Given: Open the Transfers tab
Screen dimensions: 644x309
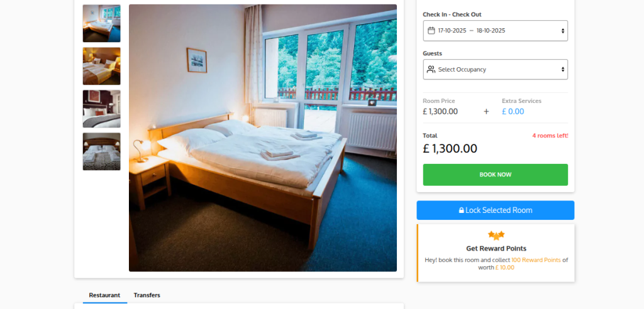Looking at the screenshot, I should (147, 295).
